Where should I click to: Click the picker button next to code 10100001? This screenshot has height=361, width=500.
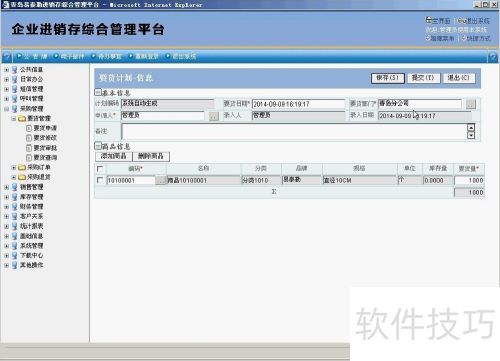coord(161,180)
